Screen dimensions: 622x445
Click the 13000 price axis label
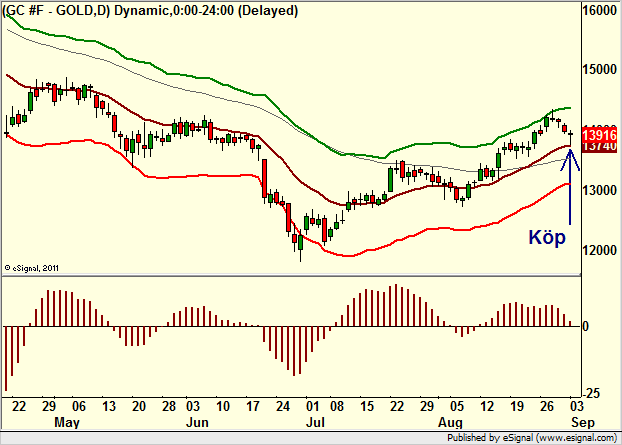click(600, 190)
